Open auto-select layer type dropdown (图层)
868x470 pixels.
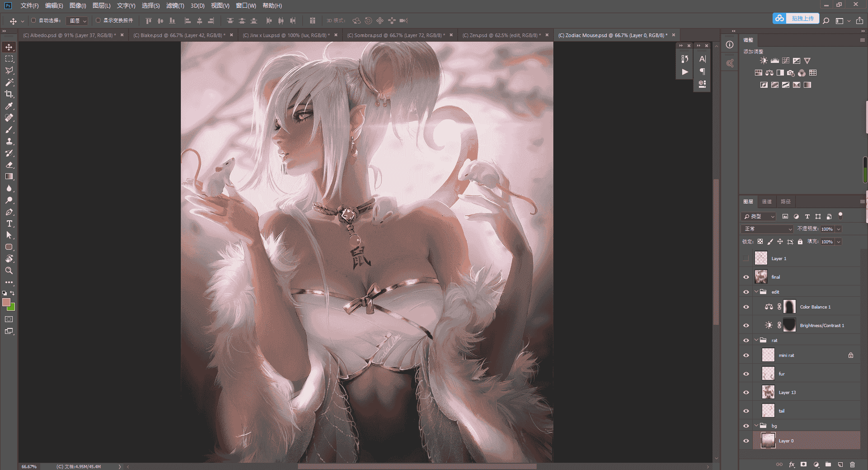[x=77, y=21]
